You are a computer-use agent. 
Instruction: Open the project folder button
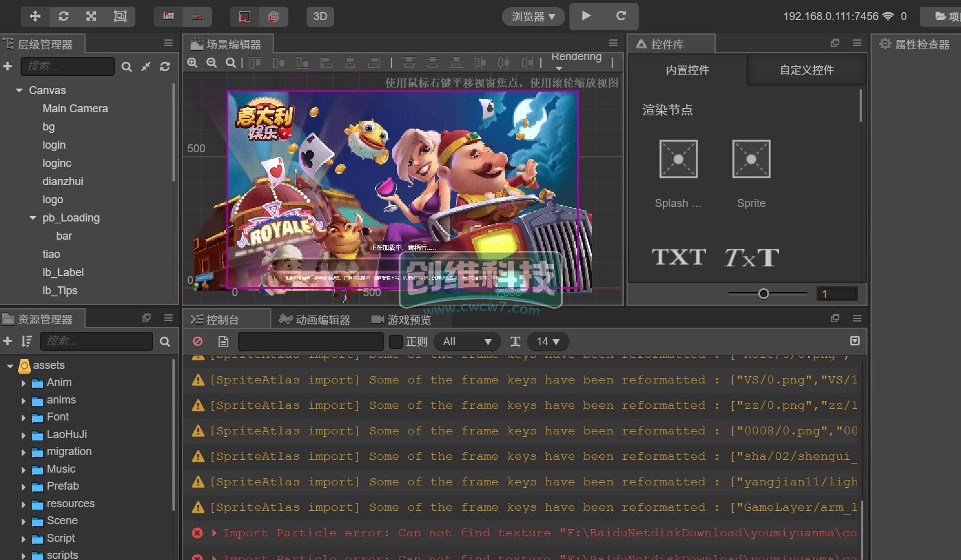[944, 16]
